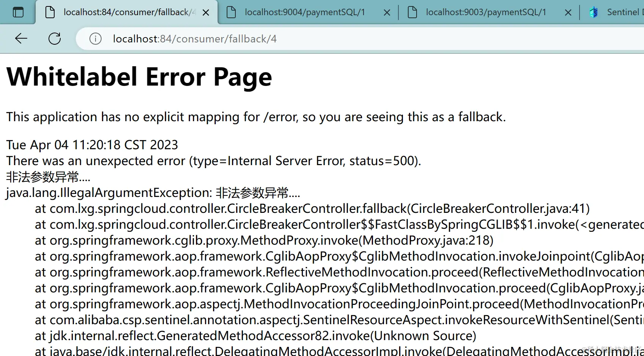Click the MethodProxy.java:218 stack trace line
This screenshot has height=356, width=644.
(264, 240)
